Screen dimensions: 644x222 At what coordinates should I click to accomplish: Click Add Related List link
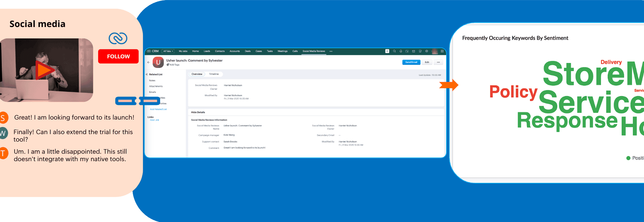[158, 109]
